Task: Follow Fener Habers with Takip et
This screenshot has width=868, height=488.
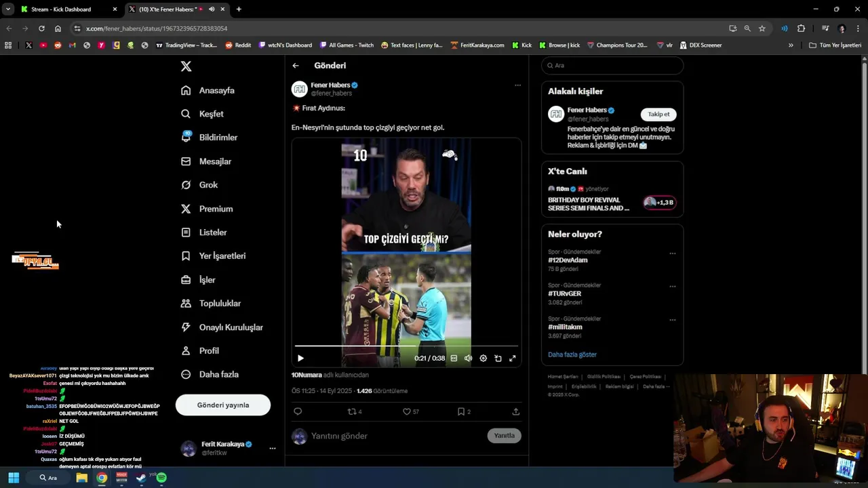Action: tap(658, 114)
